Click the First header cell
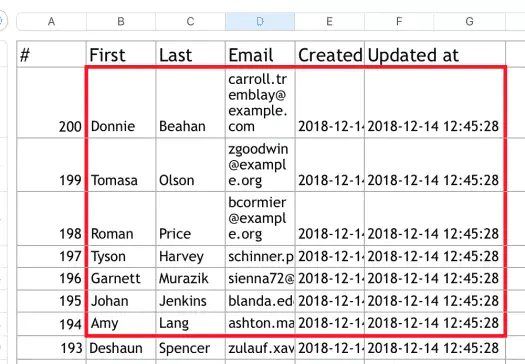Screen dimensions: 525x364 pos(121,55)
